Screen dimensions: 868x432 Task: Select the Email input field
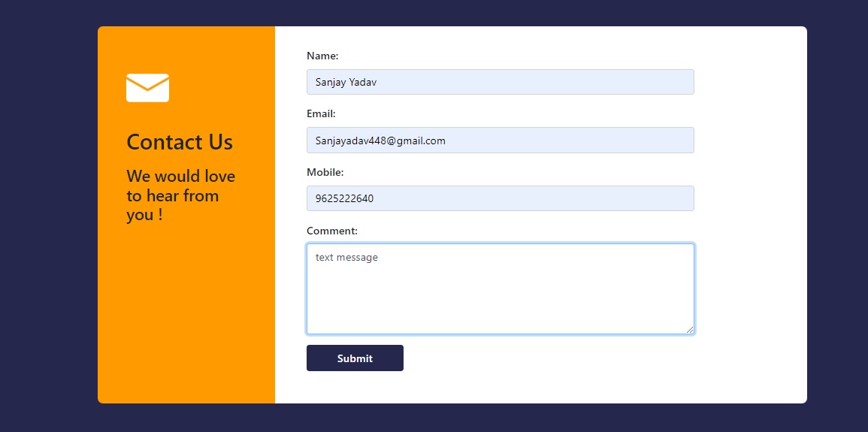pyautogui.click(x=500, y=140)
